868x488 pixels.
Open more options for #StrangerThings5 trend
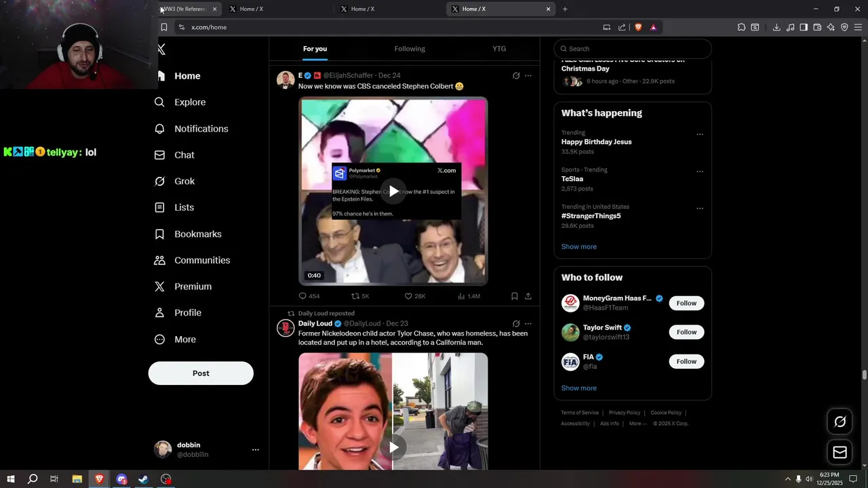tap(700, 209)
